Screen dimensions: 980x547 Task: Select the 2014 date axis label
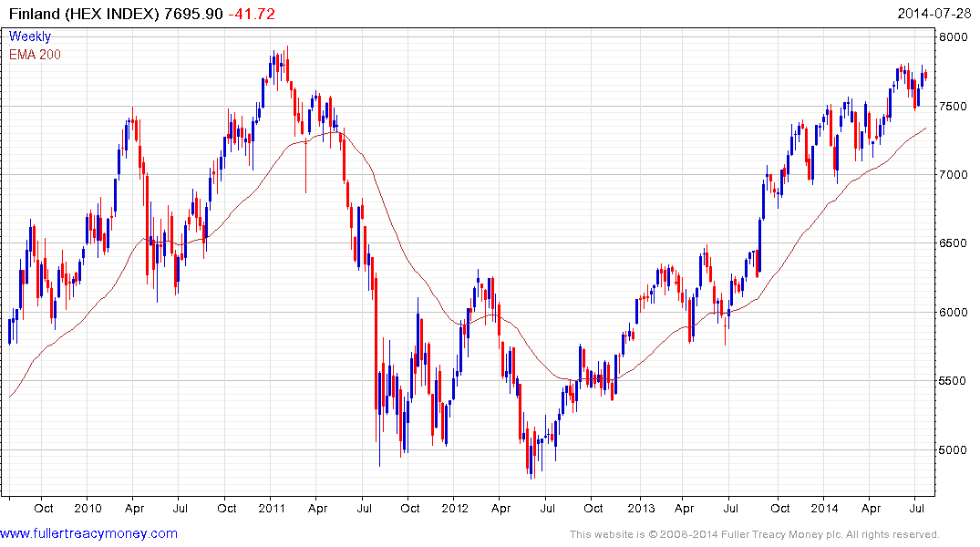tap(824, 508)
